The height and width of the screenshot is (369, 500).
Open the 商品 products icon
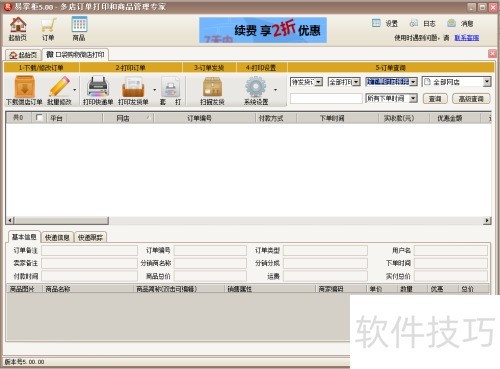[x=79, y=25]
